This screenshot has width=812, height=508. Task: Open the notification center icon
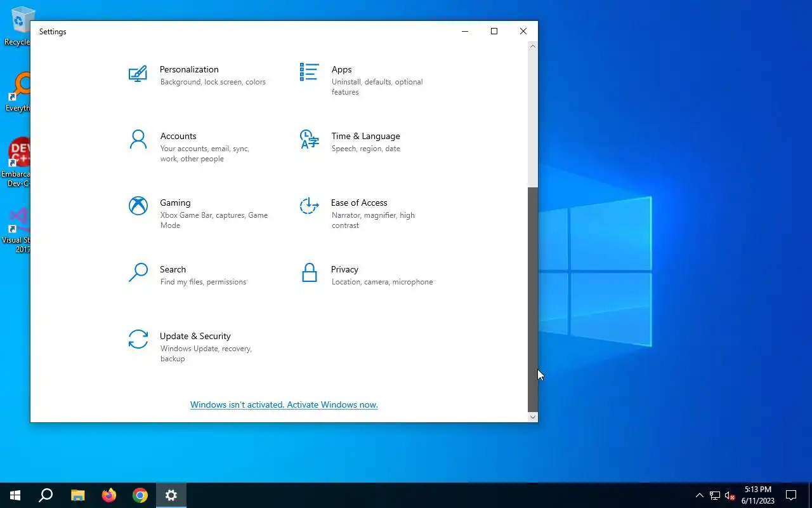pyautogui.click(x=791, y=495)
